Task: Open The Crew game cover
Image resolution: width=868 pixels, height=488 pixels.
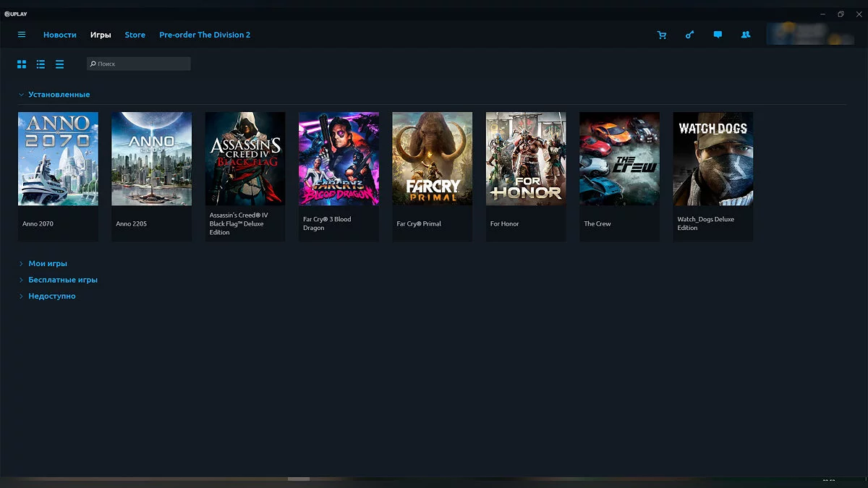Action: click(x=619, y=159)
